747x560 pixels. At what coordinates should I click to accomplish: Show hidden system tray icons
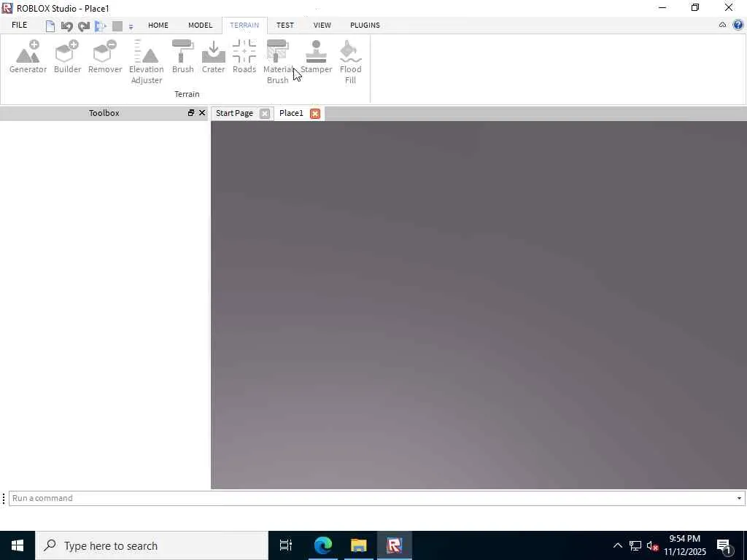tap(617, 545)
